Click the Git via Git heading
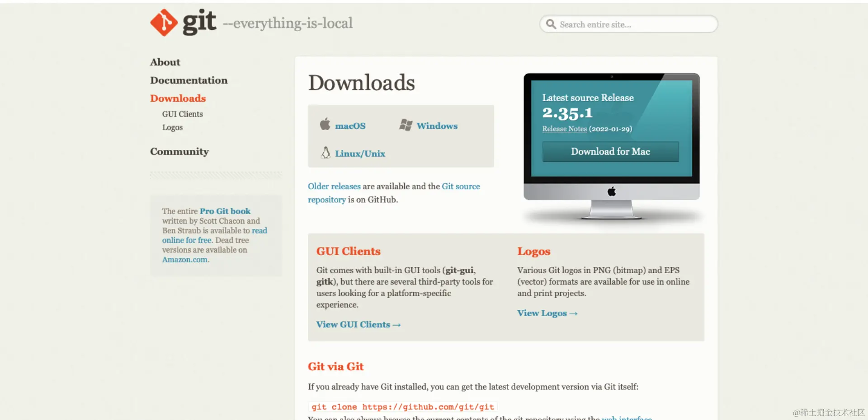The height and width of the screenshot is (420, 868). 336,367
